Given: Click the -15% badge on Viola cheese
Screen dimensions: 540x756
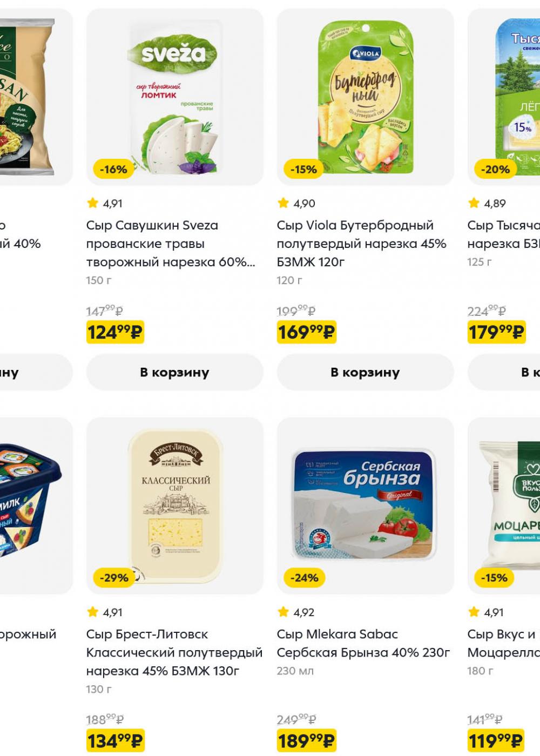Looking at the screenshot, I should (303, 170).
